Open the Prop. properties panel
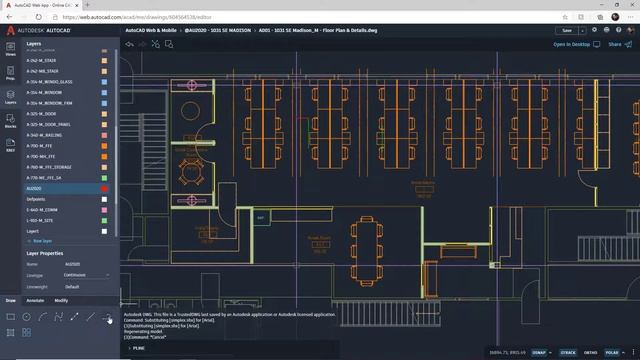 click(x=11, y=73)
